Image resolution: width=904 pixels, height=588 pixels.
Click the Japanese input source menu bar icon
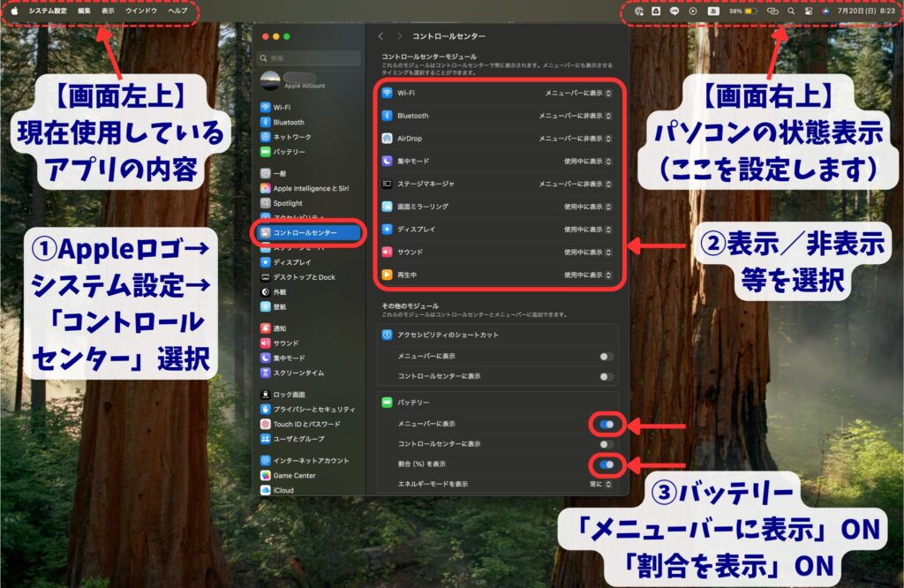point(713,11)
